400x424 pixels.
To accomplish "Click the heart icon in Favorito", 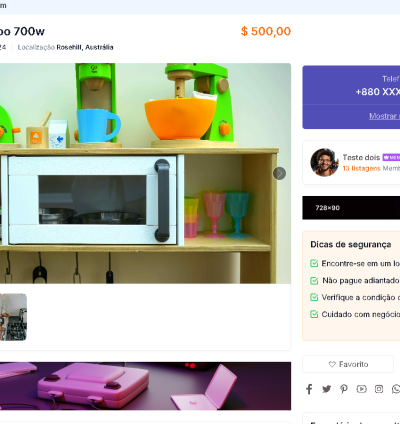I will click(332, 364).
